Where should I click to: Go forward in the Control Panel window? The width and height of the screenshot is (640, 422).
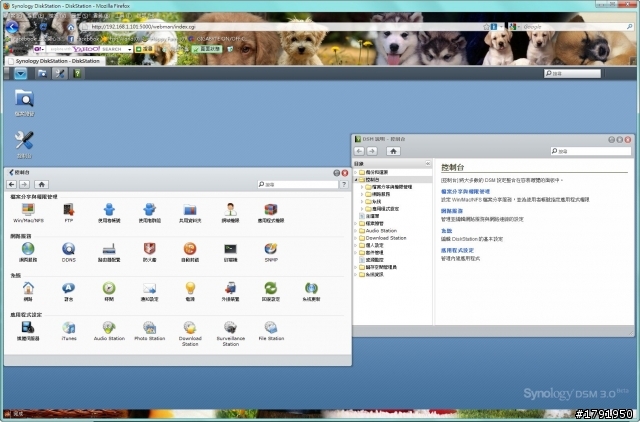24,184
